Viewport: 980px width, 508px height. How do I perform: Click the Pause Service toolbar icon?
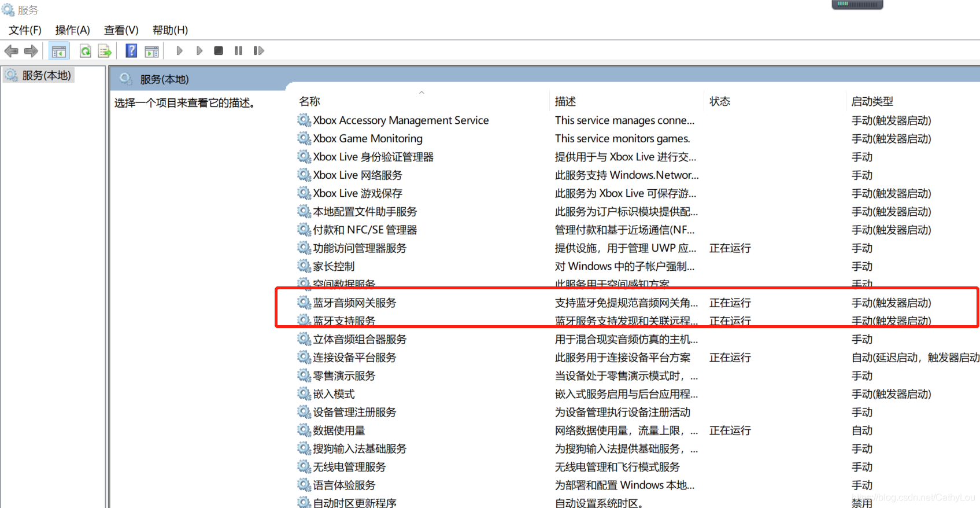point(238,51)
